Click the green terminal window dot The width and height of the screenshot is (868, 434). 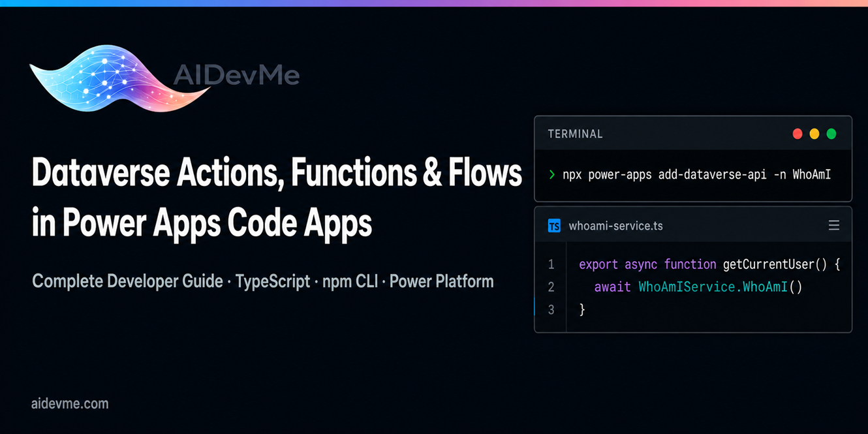point(831,134)
